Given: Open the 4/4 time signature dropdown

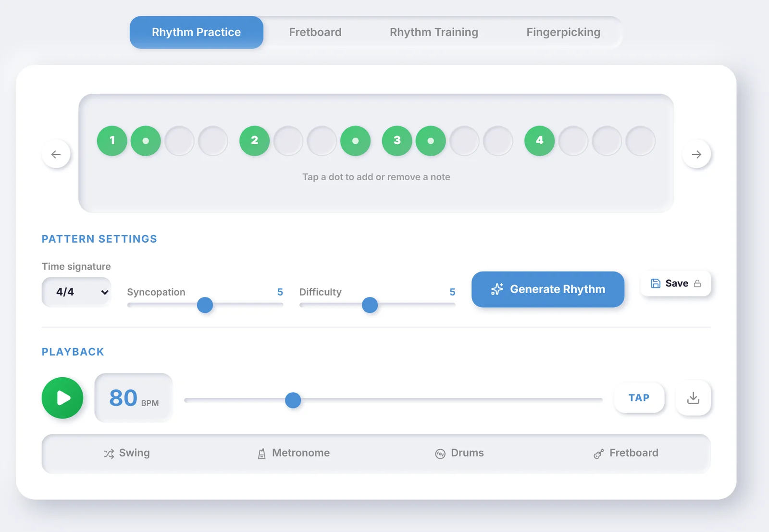Looking at the screenshot, I should click(77, 292).
